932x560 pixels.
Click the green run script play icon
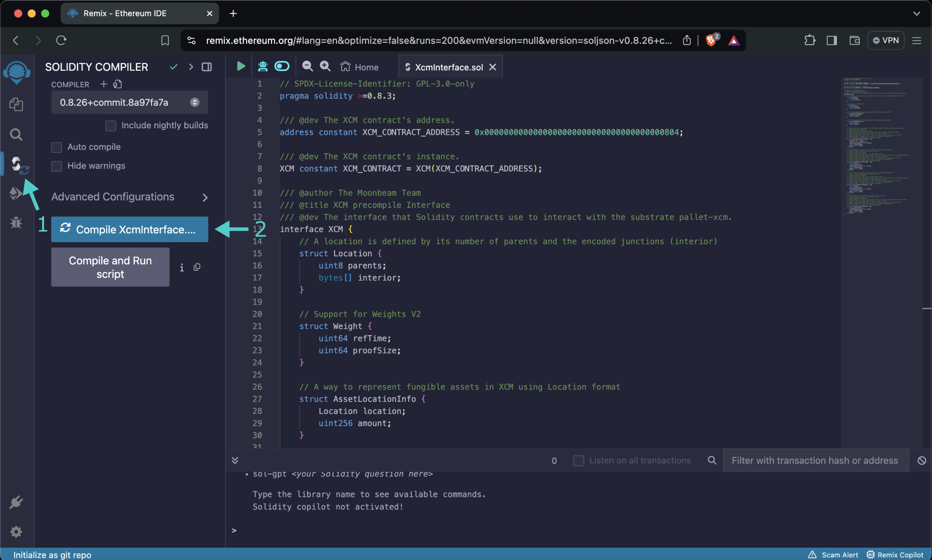241,66
